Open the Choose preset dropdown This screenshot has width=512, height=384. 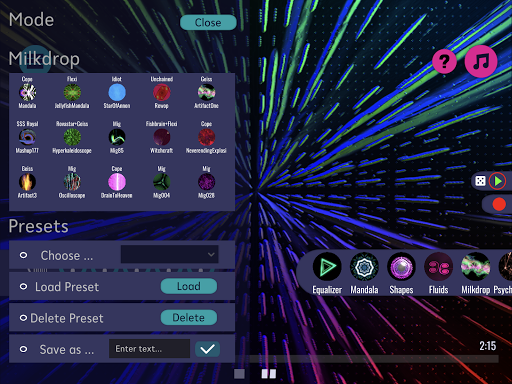coord(170,255)
